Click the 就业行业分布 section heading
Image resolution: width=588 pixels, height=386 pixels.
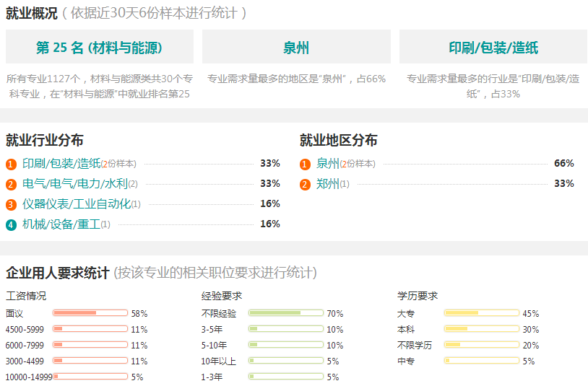coord(45,141)
